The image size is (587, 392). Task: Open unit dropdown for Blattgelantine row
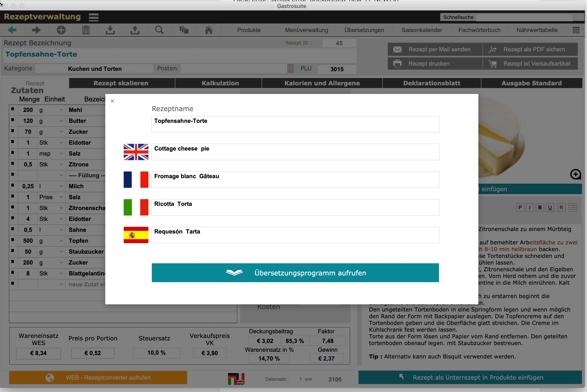click(61, 273)
